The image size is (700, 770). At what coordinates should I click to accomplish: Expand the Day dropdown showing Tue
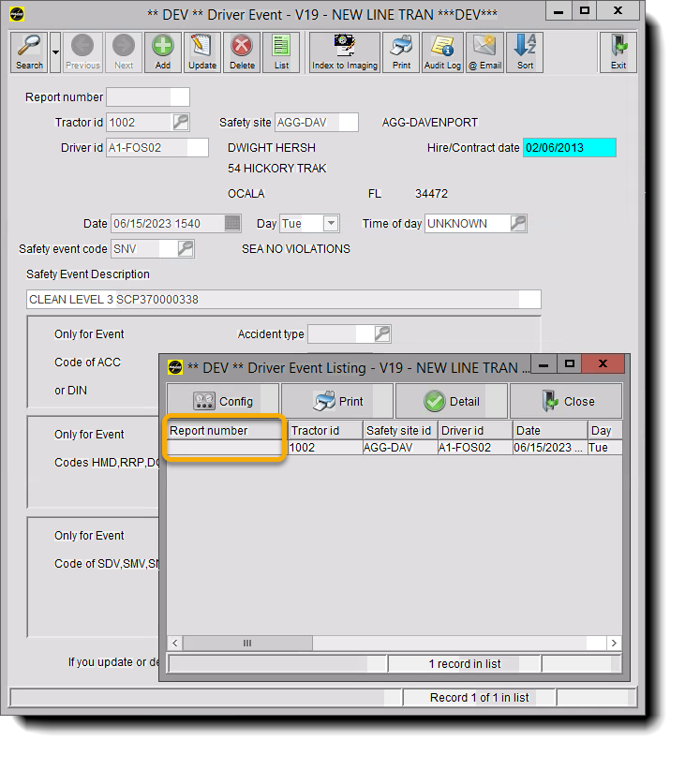coord(331,224)
